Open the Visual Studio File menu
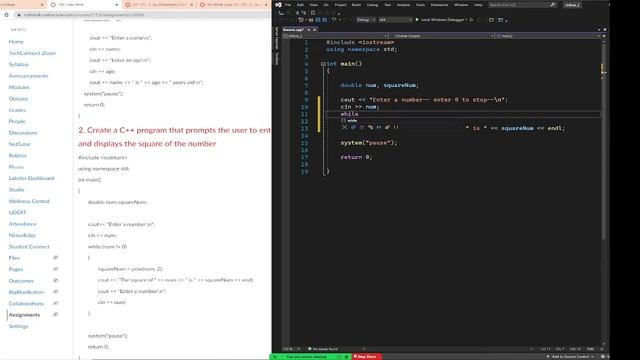 [x=288, y=5]
